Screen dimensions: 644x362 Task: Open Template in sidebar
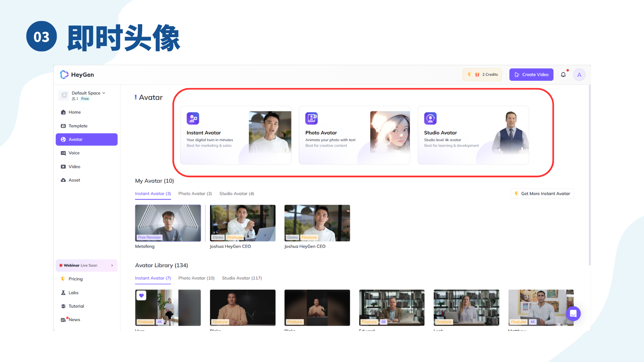coord(87,126)
